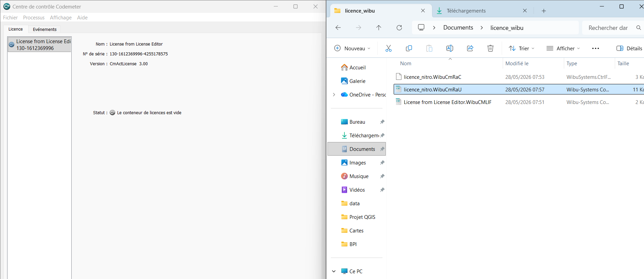
Task: Click the PC monitor icon in address bar
Action: 421,28
